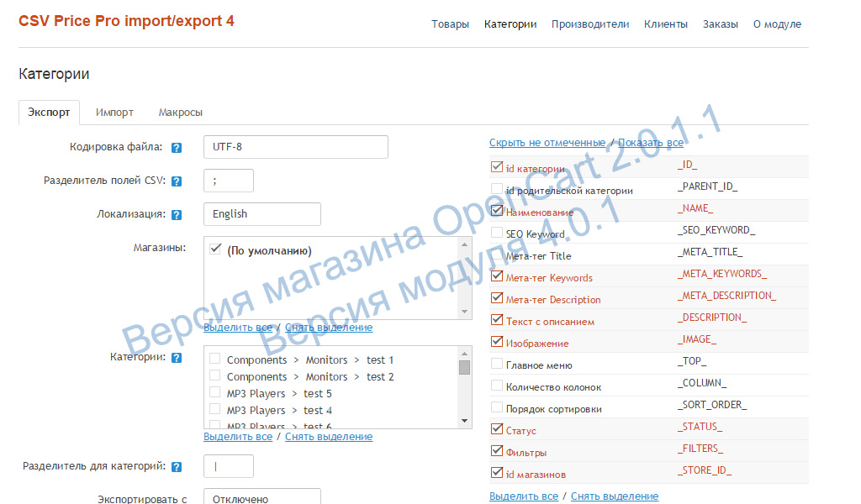Click Снять выделение below field list

point(615,496)
